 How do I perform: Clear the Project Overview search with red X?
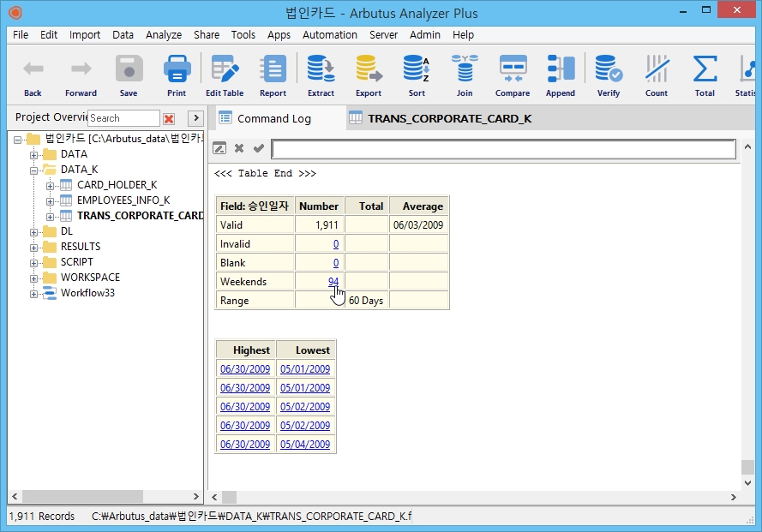pos(169,118)
